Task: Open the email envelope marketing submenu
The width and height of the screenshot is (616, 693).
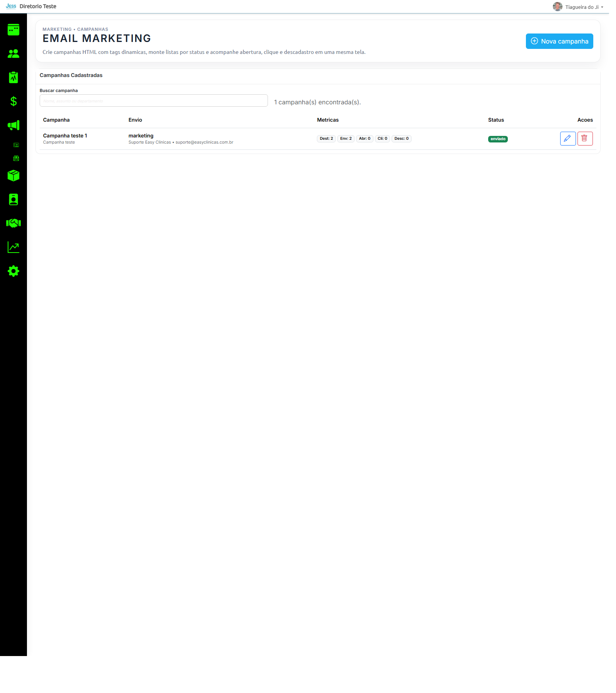Action: coord(16,158)
